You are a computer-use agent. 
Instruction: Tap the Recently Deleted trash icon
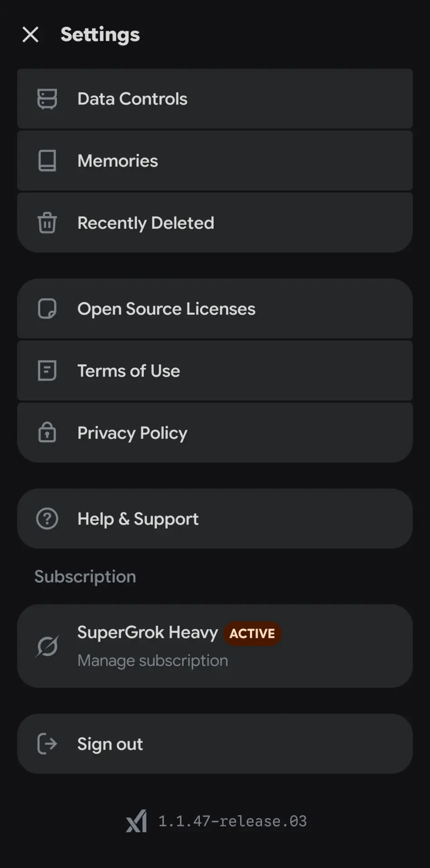point(47,222)
